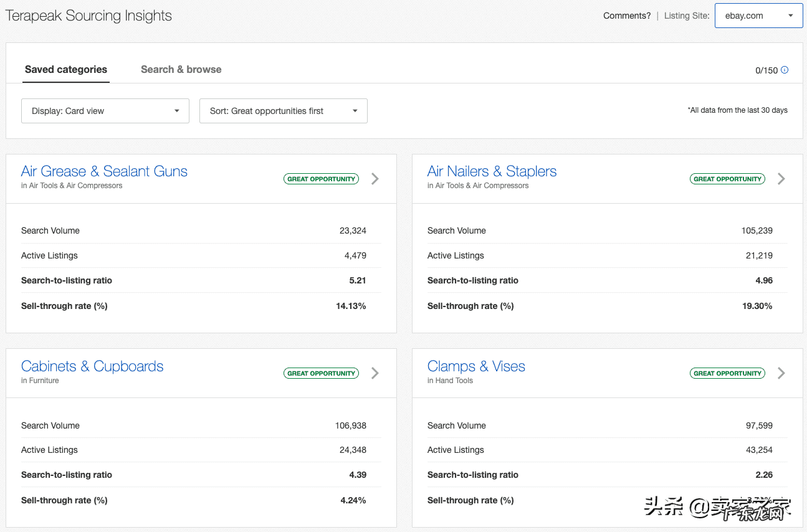807x532 pixels.
Task: Click Great Opportunity badge on Cabinets & Cupboards
Action: click(321, 373)
